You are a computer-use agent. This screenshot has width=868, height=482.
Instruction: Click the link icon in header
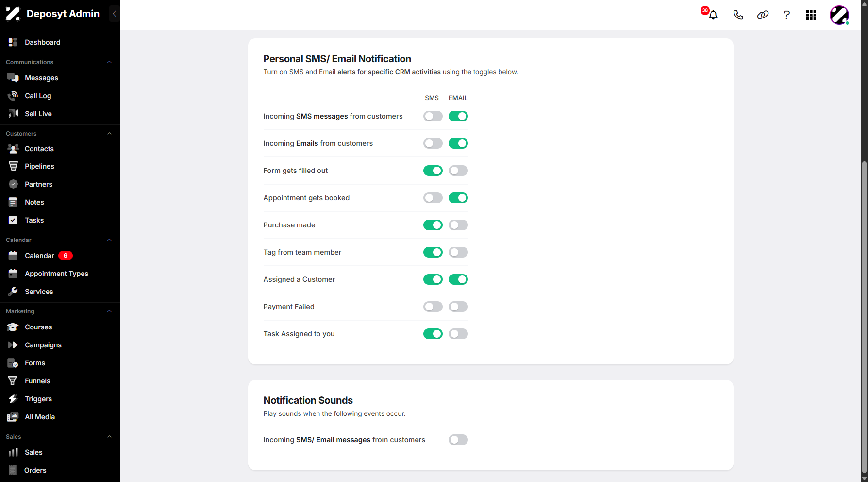click(x=763, y=15)
